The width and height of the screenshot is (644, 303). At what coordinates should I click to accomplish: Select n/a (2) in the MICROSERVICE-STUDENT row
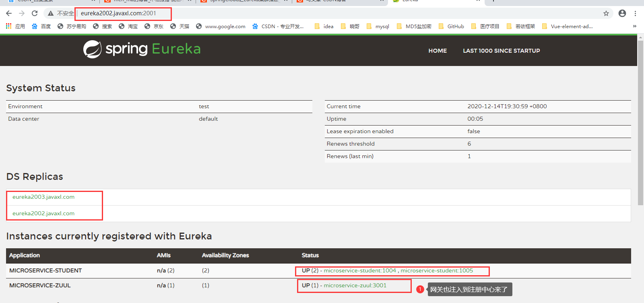pos(166,270)
